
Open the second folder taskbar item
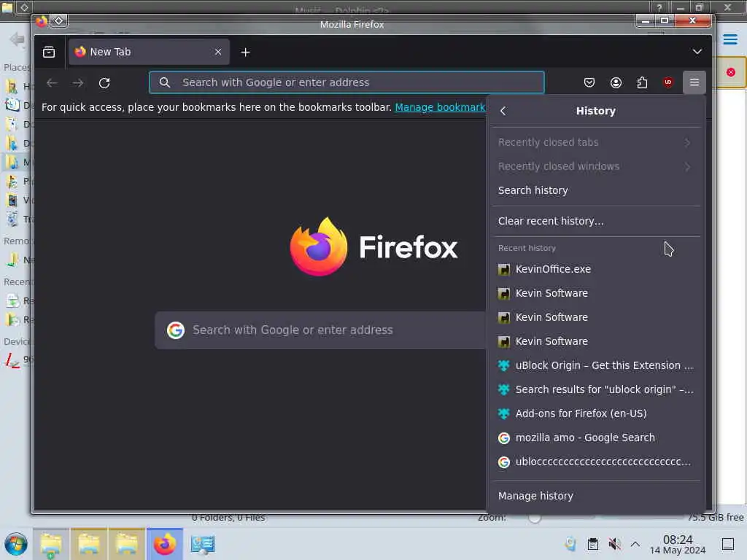89,544
